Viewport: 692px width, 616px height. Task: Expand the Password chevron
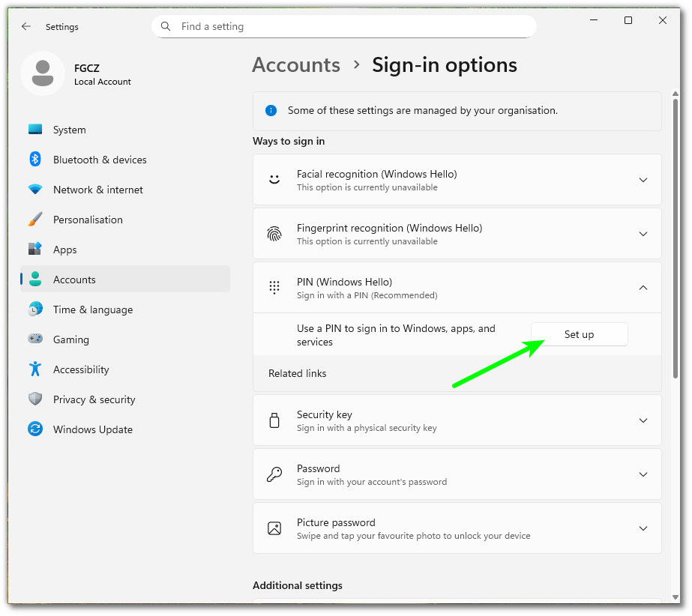[643, 474]
